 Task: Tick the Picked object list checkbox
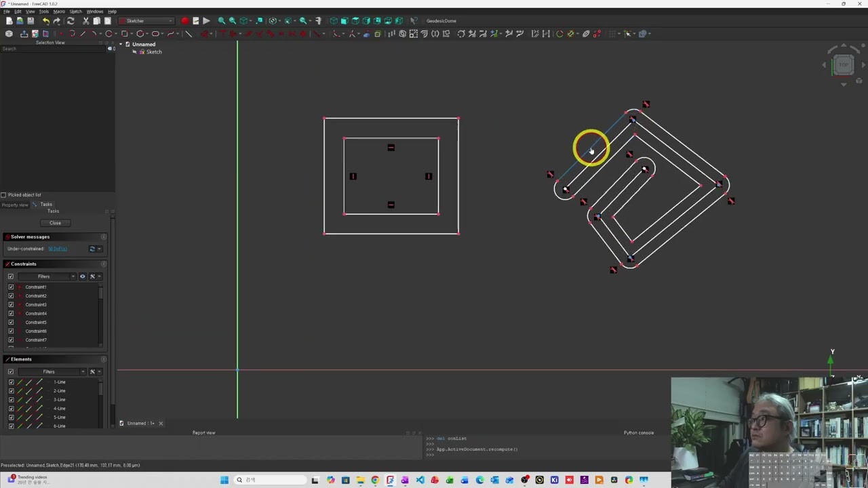(3, 195)
